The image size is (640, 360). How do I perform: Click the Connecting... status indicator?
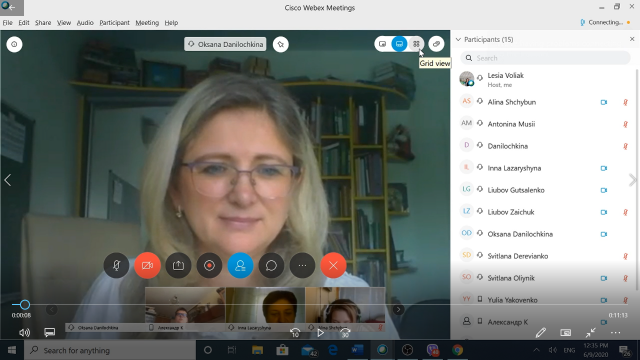tap(605, 22)
